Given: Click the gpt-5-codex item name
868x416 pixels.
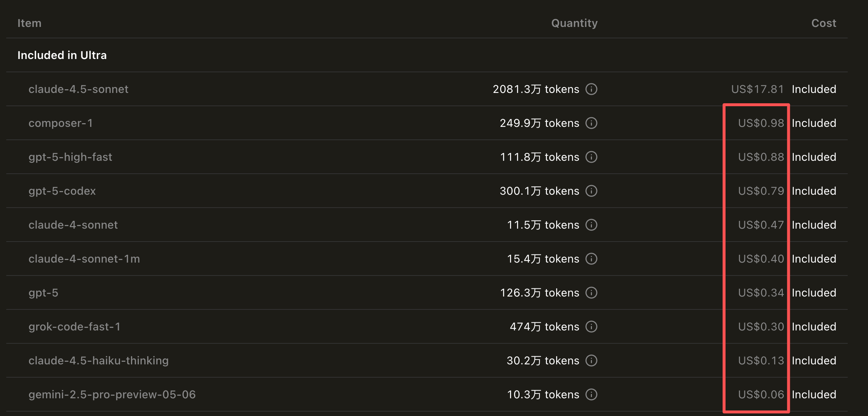Looking at the screenshot, I should tap(62, 191).
